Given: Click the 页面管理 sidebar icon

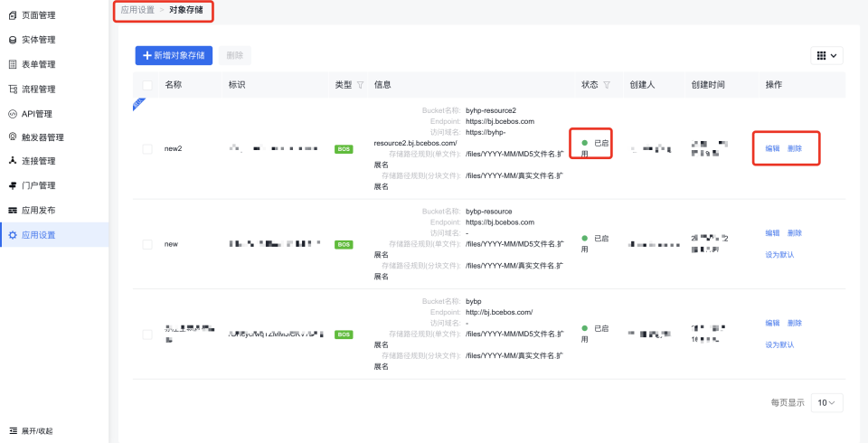Looking at the screenshot, I should coord(13,15).
